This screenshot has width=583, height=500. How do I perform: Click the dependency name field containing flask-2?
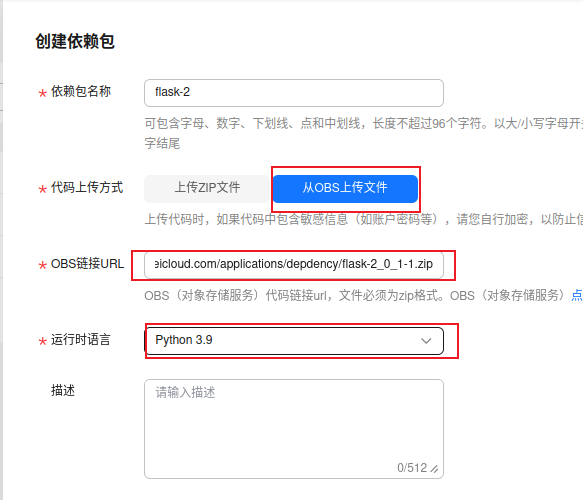(294, 93)
